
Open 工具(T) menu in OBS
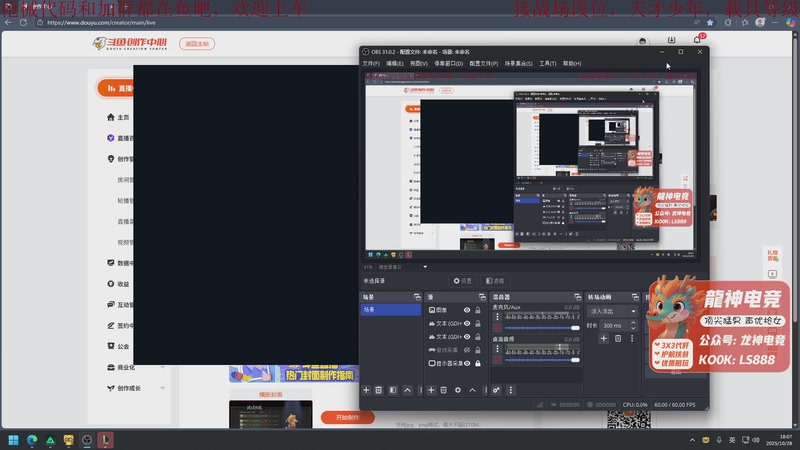click(547, 64)
